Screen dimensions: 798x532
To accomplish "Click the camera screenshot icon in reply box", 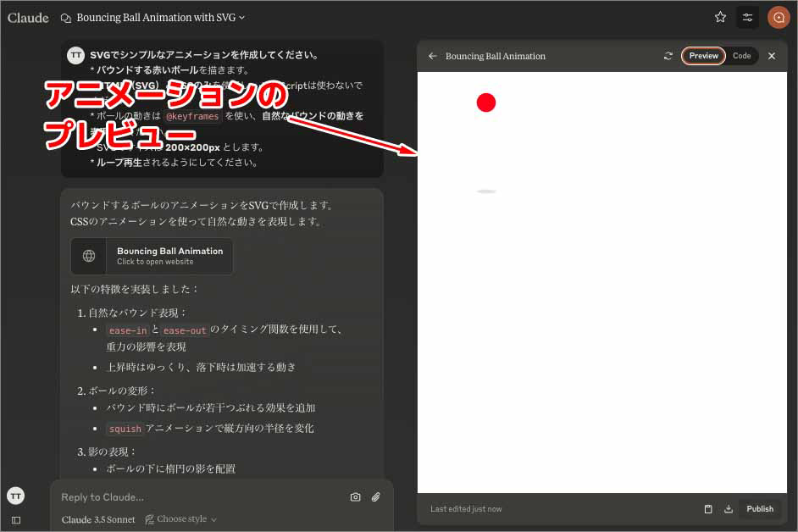I will (355, 497).
